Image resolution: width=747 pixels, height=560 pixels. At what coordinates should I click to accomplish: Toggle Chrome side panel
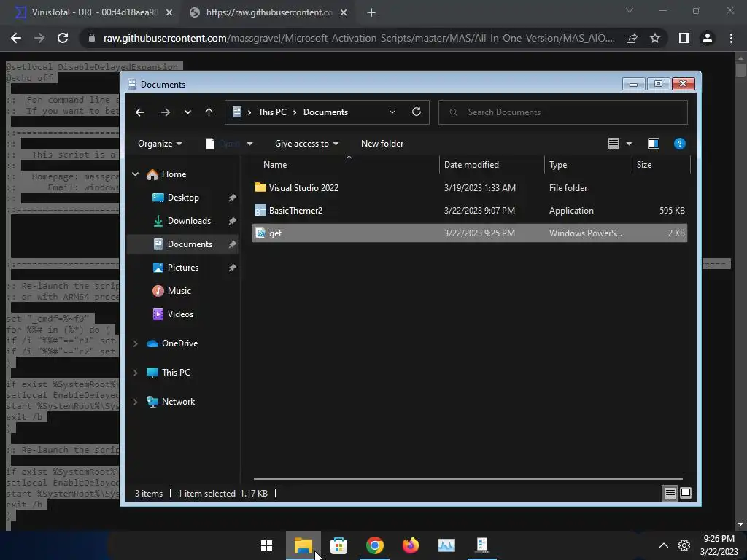coord(684,38)
